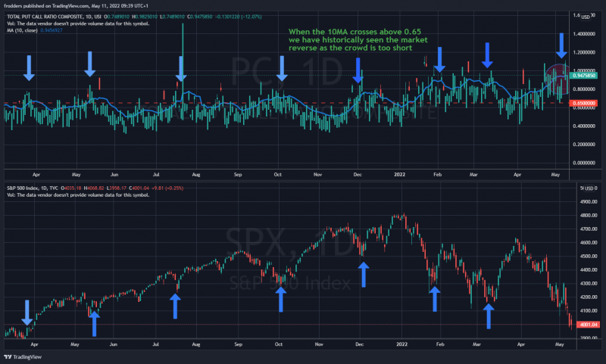
Task: Click the S&P 500 close value C4001.04
Action: point(139,188)
